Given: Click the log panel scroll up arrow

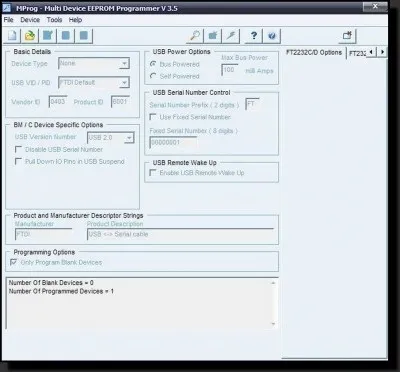Looking at the screenshot, I should click(x=273, y=283).
